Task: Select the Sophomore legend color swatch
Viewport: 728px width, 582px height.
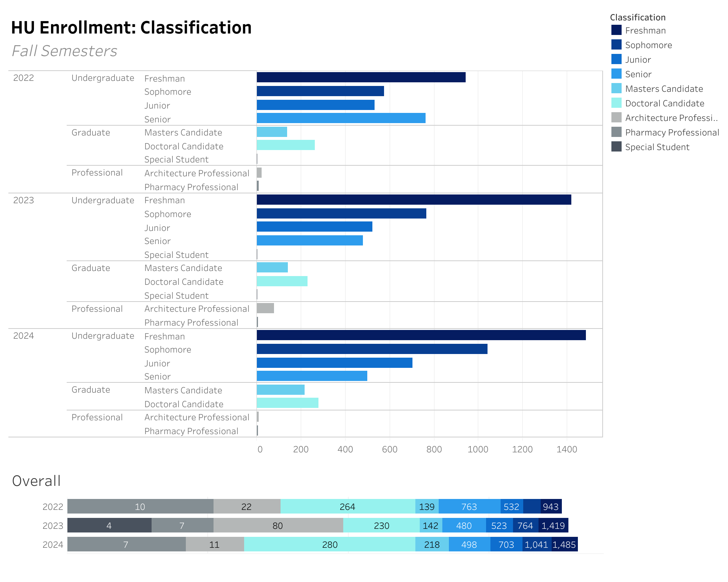Action: coord(616,45)
